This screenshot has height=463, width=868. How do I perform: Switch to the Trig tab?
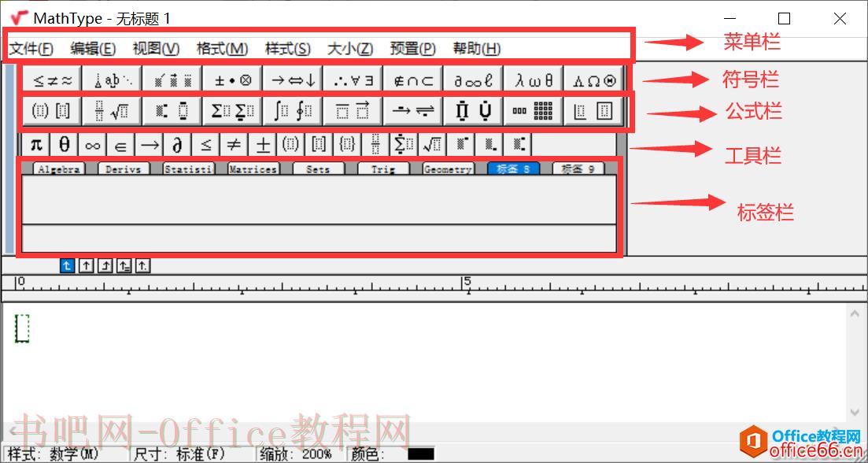[383, 169]
